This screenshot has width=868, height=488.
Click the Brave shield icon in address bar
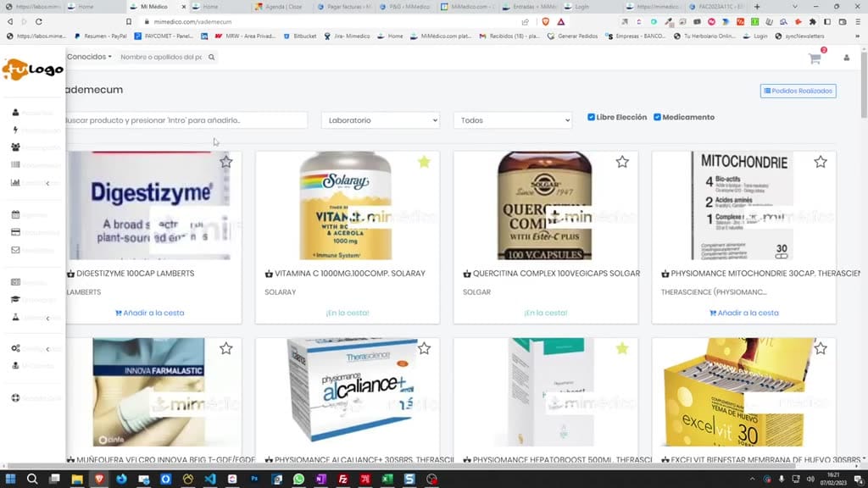[x=545, y=21]
